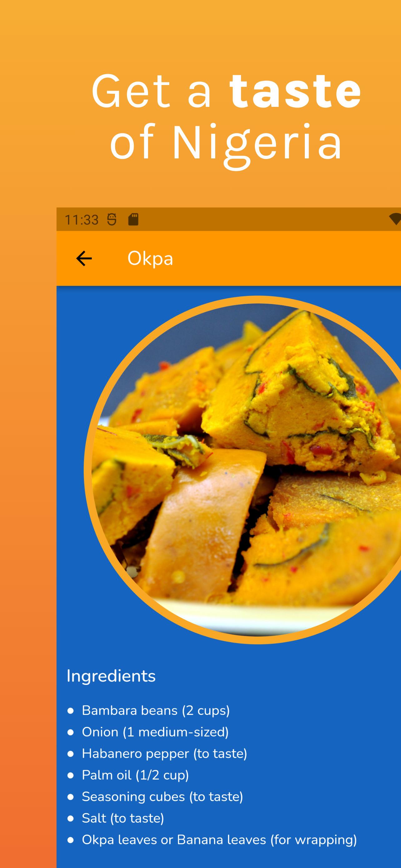The height and width of the screenshot is (868, 401).
Task: Tap the sync status icon beside the clock
Action: click(x=112, y=219)
